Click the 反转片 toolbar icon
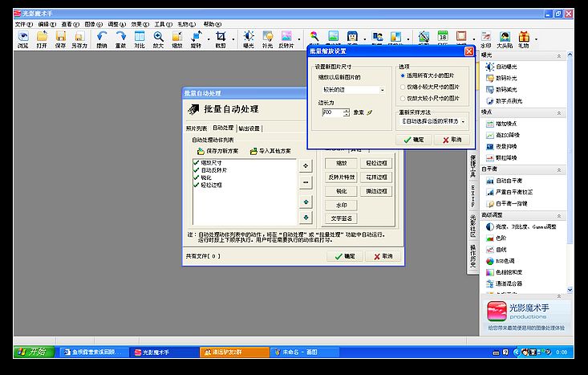 point(286,39)
